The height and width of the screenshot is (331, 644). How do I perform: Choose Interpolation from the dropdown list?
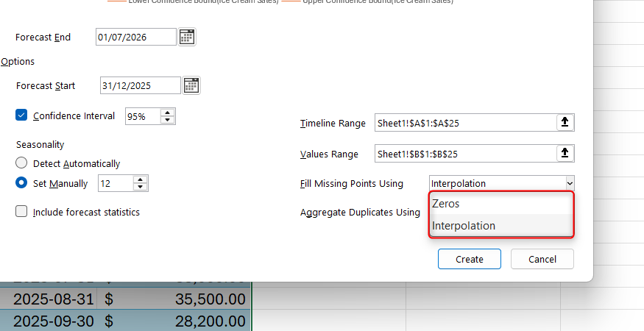pyautogui.click(x=501, y=226)
